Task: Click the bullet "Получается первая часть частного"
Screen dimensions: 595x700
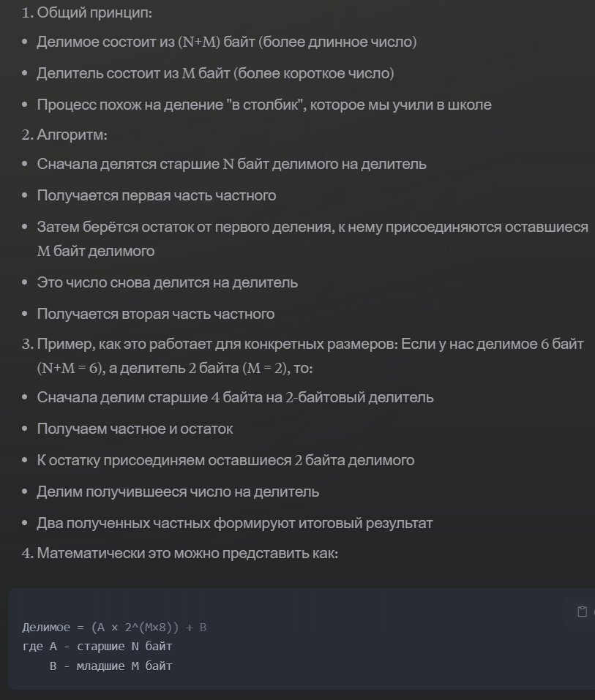Action: coord(156,195)
